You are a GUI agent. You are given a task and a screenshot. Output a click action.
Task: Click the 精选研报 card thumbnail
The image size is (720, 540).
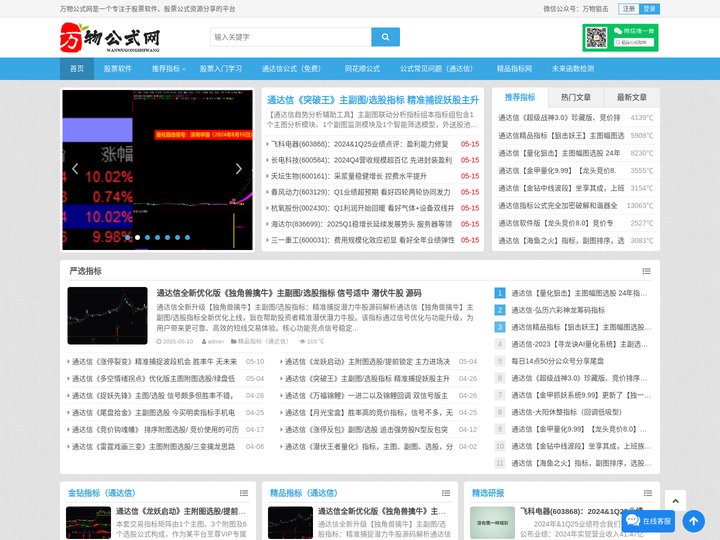coord(492,523)
